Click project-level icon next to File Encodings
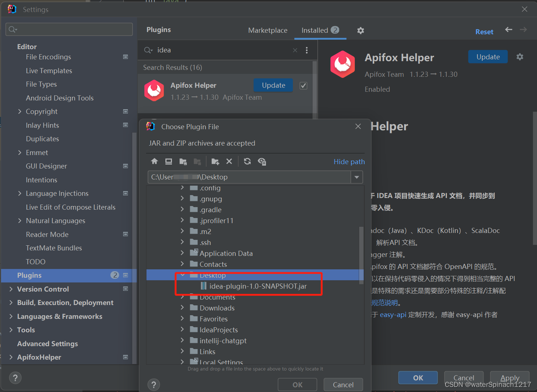537x392 pixels. 126,57
